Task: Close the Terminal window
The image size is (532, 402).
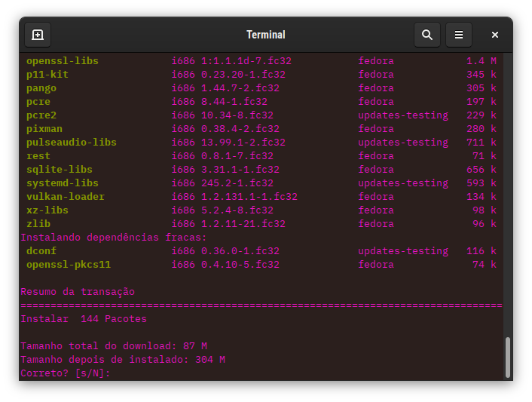Action: 495,35
